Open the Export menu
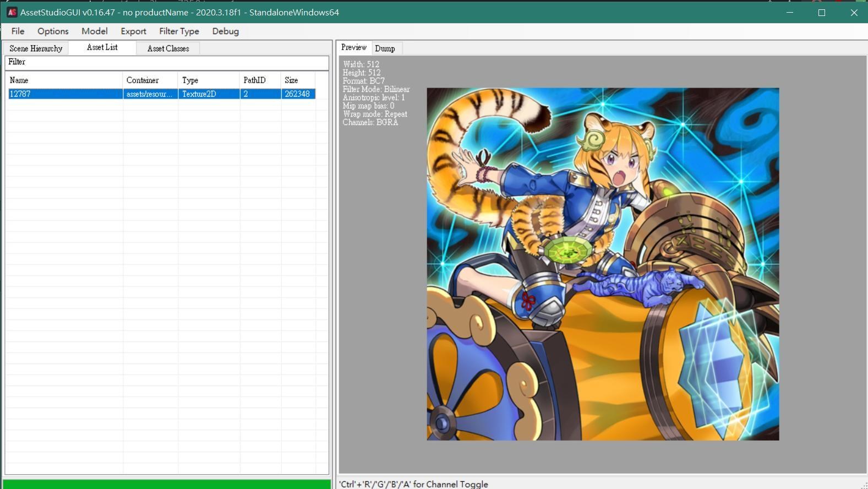Image resolution: width=868 pixels, height=489 pixels. coord(133,31)
